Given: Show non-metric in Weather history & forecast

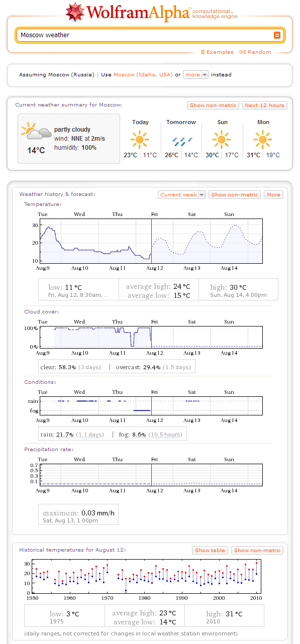Looking at the screenshot, I should click(235, 195).
